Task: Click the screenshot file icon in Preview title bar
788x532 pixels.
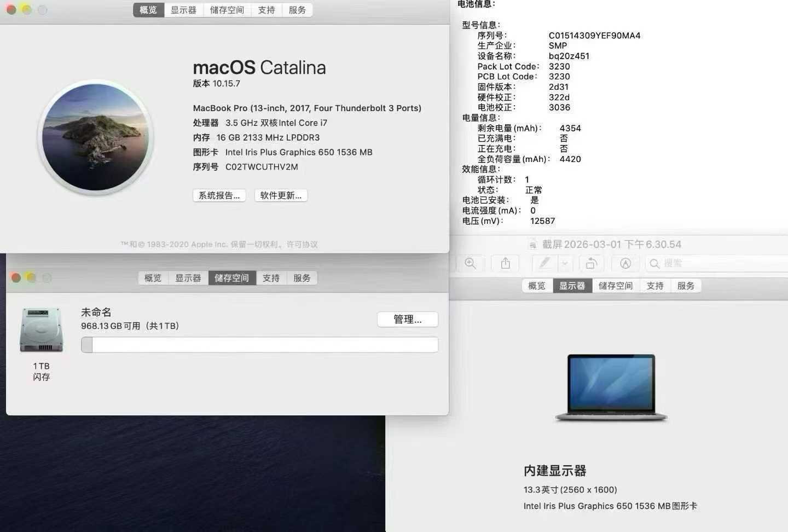Action: coord(532,244)
